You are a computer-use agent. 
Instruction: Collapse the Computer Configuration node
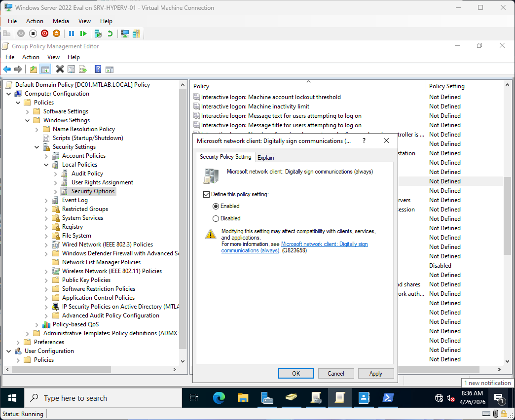point(8,94)
